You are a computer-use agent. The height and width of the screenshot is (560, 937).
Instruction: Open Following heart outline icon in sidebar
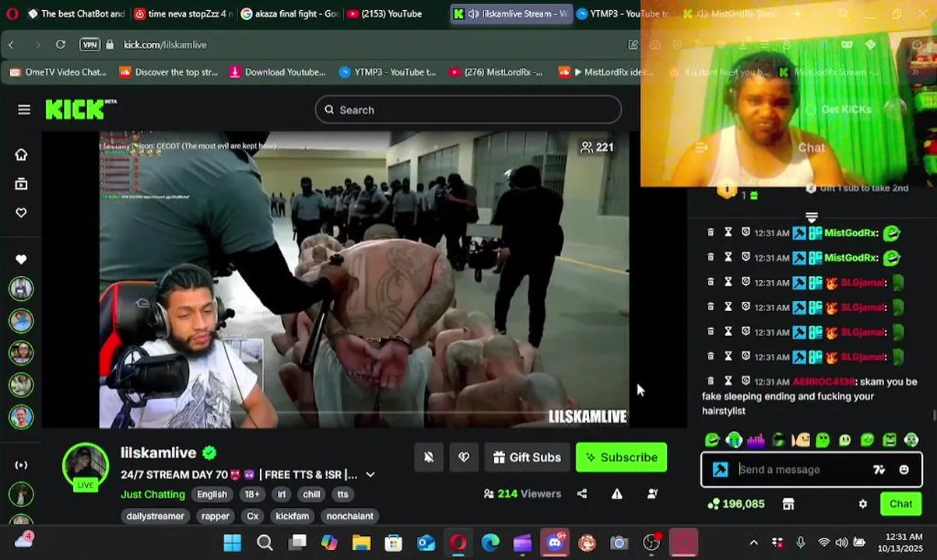[x=21, y=212]
